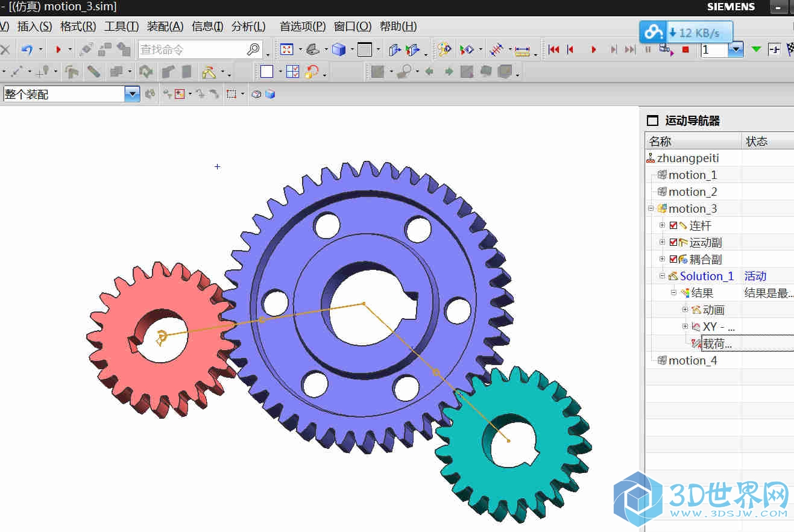Viewport: 794px width, 532px height.
Task: Click the 12 KB/s download overlay
Action: [687, 32]
